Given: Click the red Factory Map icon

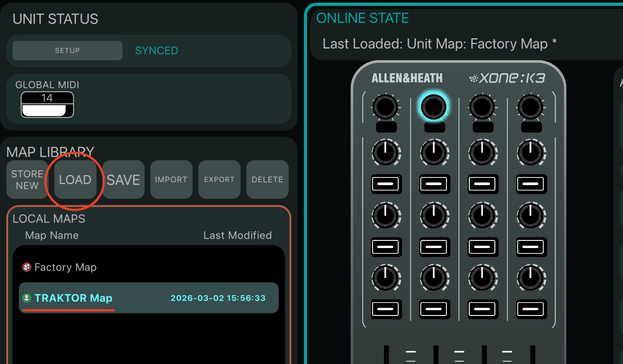Looking at the screenshot, I should 27,267.
